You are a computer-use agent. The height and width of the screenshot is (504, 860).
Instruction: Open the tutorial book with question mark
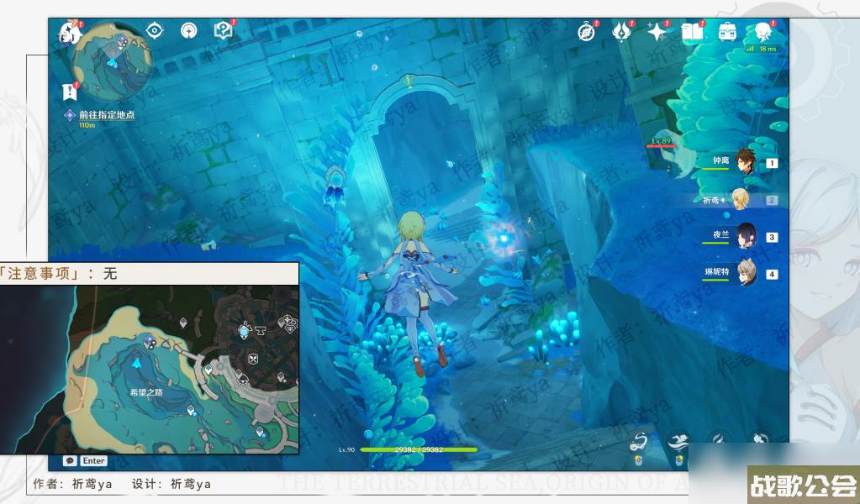coord(224,31)
